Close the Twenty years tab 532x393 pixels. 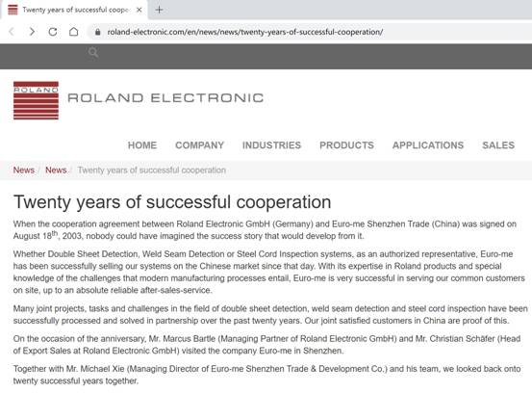[x=139, y=10]
